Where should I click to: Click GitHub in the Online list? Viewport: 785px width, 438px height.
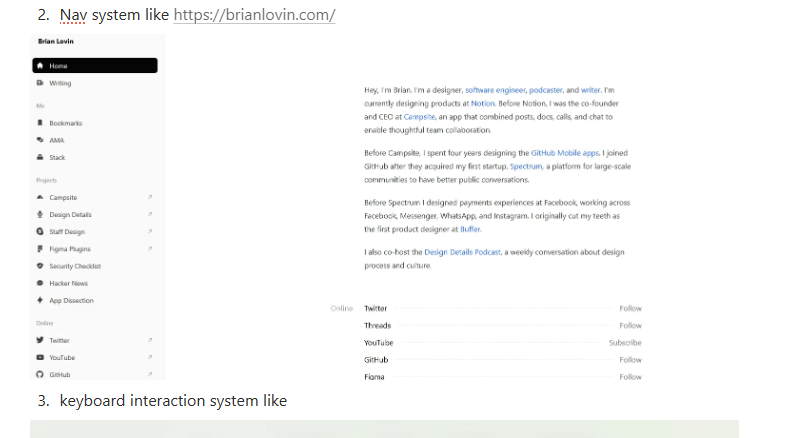pyautogui.click(x=376, y=360)
